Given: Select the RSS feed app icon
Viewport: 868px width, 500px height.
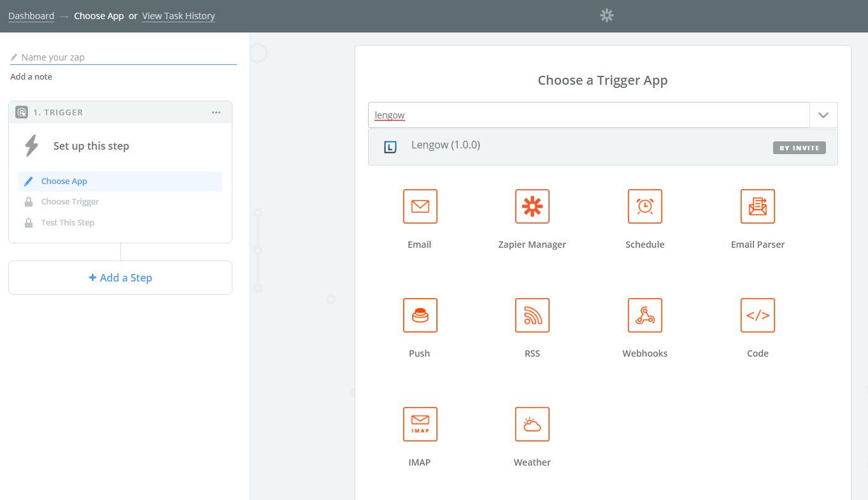Looking at the screenshot, I should [x=532, y=315].
